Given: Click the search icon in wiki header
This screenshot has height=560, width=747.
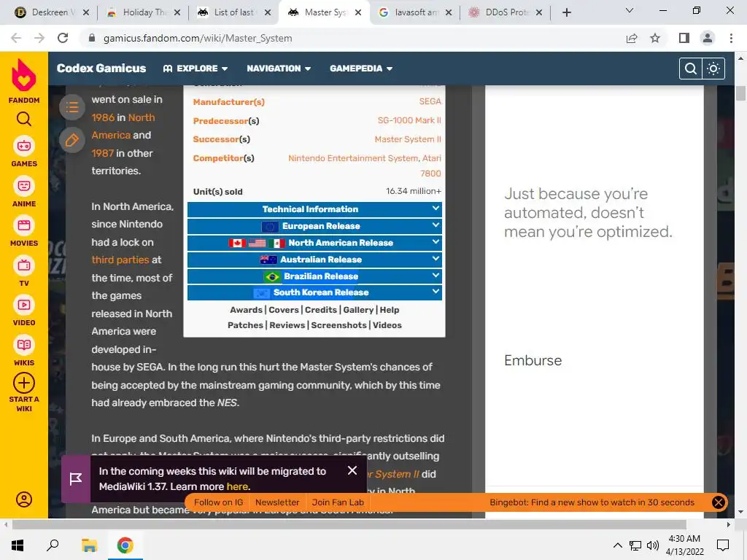Looking at the screenshot, I should pyautogui.click(x=690, y=69).
